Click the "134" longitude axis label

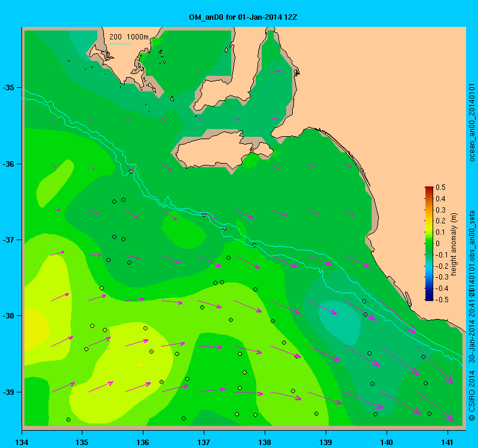pos(22,442)
